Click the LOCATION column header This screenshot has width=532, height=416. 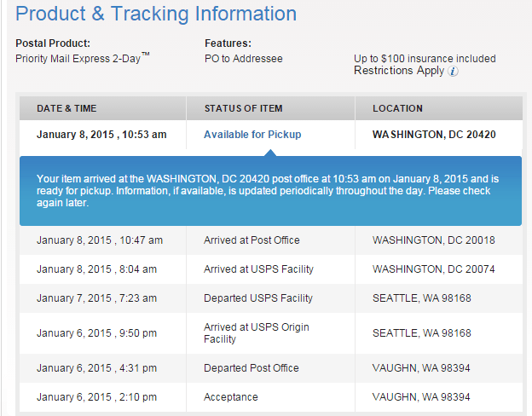(x=397, y=108)
